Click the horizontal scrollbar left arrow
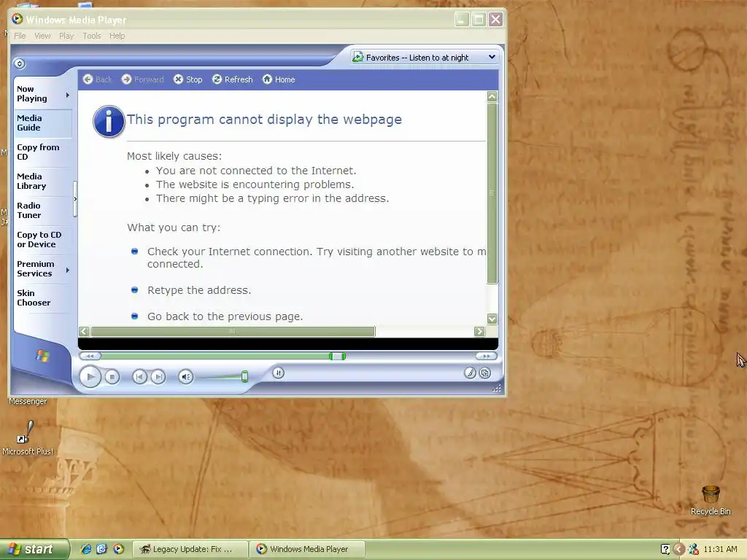The image size is (747, 560). coord(84,332)
